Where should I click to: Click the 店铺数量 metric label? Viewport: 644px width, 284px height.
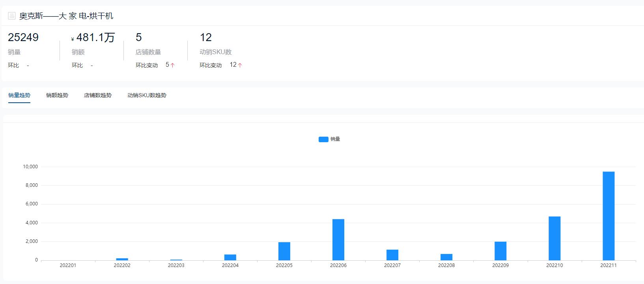148,52
